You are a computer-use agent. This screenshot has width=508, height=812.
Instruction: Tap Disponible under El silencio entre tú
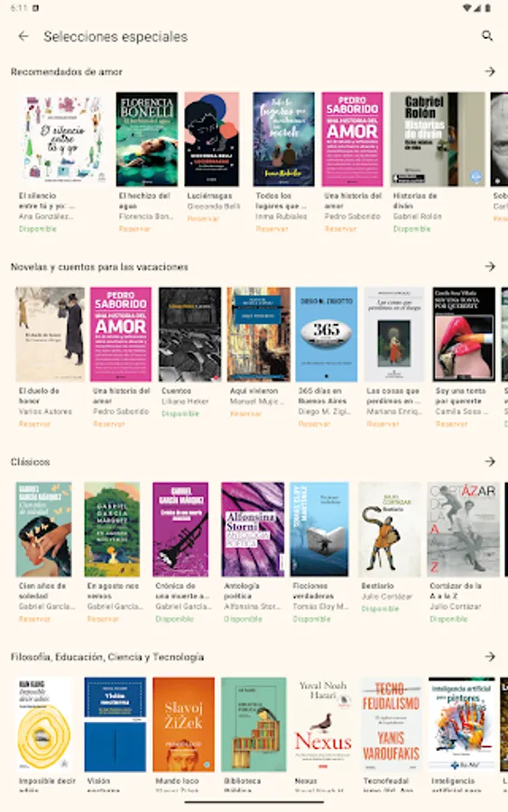[x=38, y=228]
